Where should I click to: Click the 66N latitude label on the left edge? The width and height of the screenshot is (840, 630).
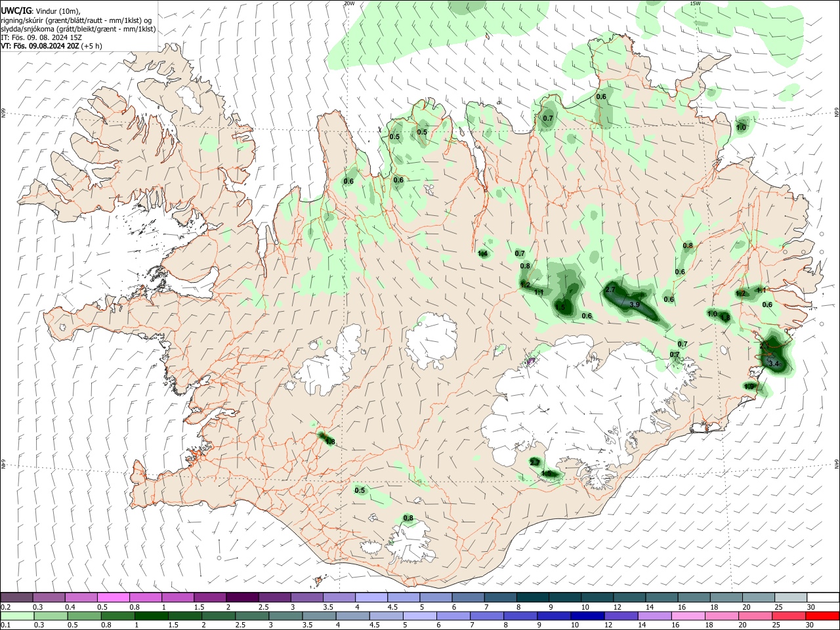3,113
